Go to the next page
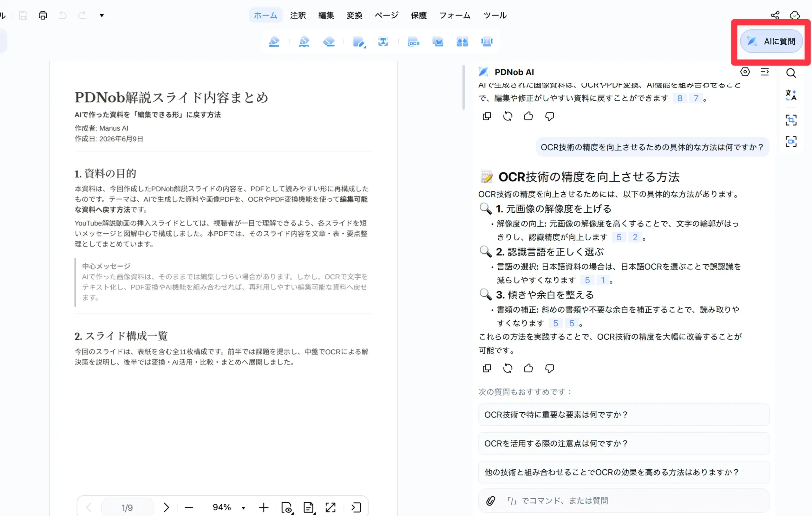The height and width of the screenshot is (516, 812). click(166, 507)
